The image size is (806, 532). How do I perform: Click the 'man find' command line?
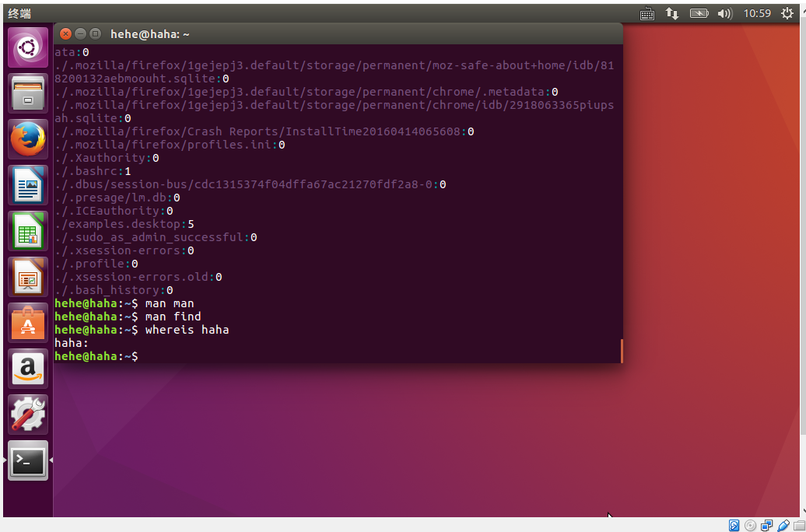128,316
